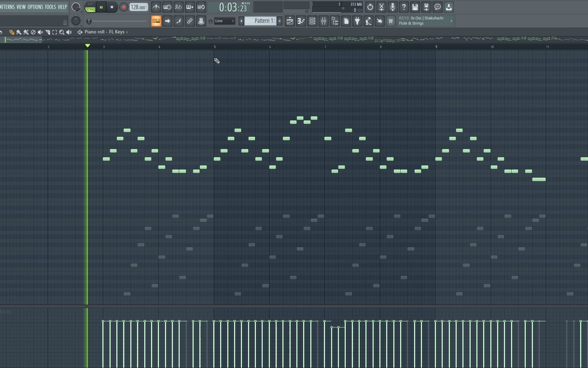The height and width of the screenshot is (368, 588).
Task: Toggle auto-scroll arrow button
Action: click(167, 21)
